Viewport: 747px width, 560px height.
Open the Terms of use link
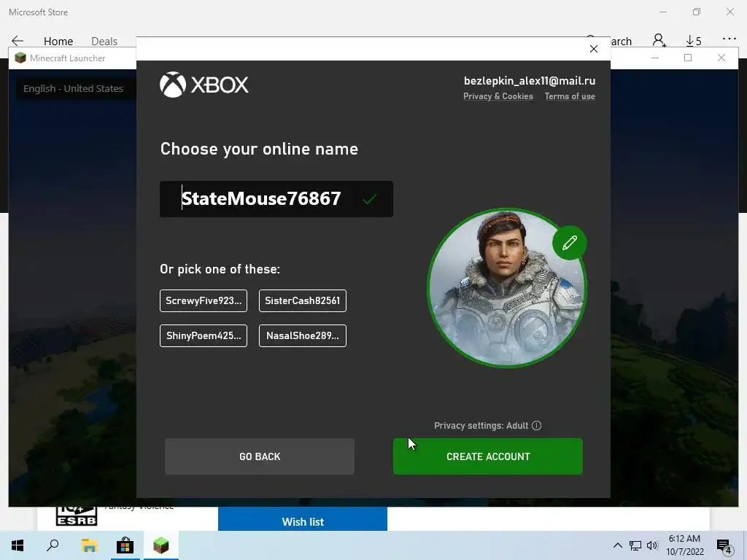(x=570, y=96)
